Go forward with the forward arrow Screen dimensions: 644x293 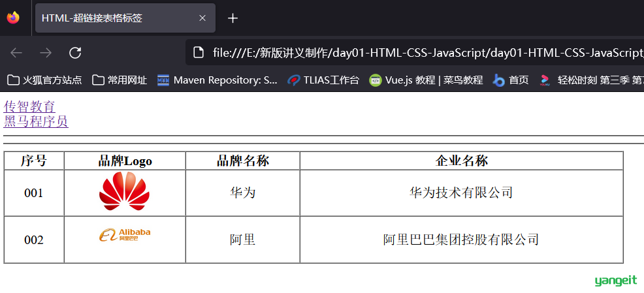coord(46,53)
